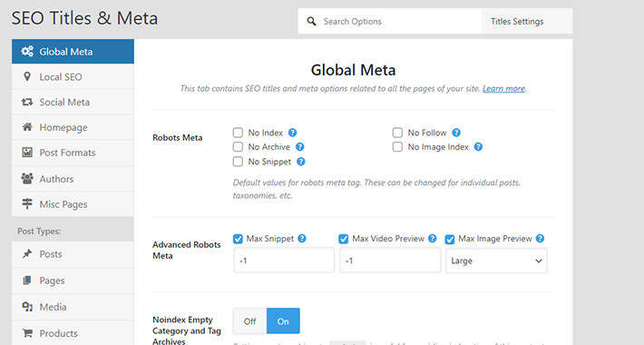Open the Max Image Preview Large dropdown

(496, 261)
